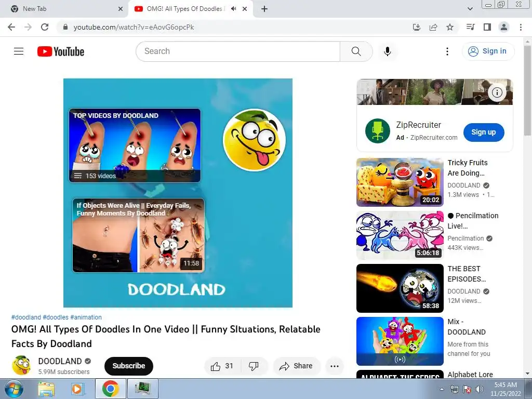The width and height of the screenshot is (532, 399).
Task: Focus the YouTube Search field
Action: point(238,51)
